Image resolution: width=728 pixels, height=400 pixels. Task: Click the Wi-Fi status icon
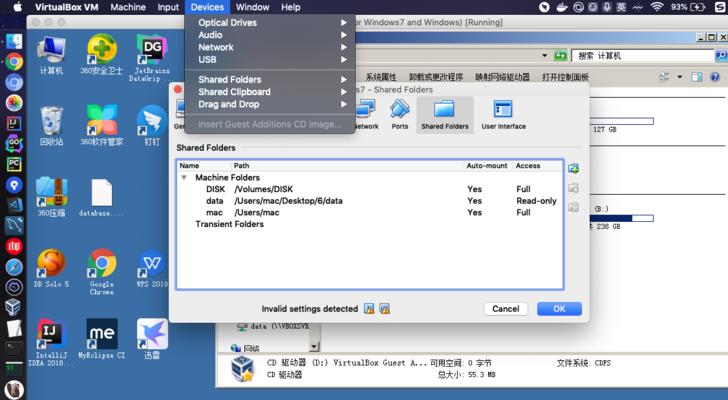pyautogui.click(x=656, y=7)
